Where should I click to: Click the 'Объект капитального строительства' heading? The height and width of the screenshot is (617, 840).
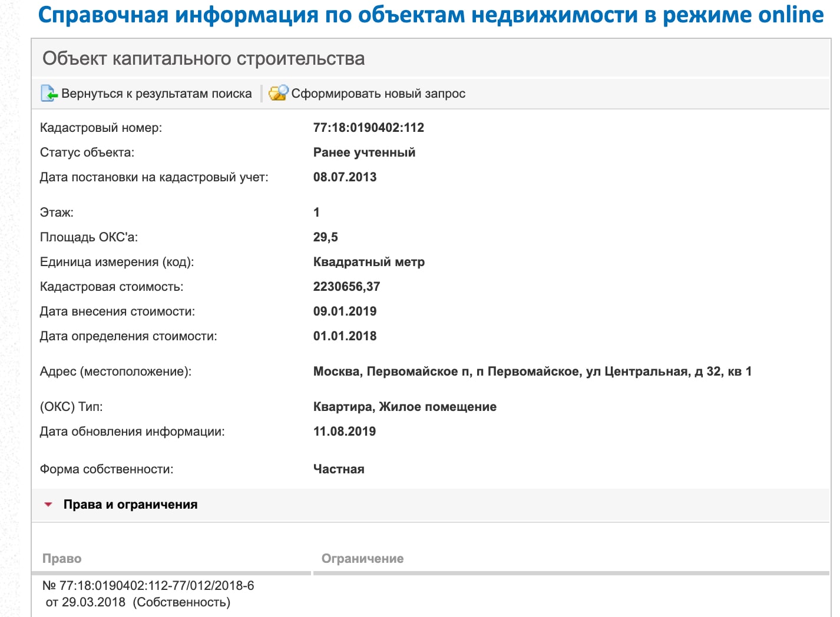[203, 59]
